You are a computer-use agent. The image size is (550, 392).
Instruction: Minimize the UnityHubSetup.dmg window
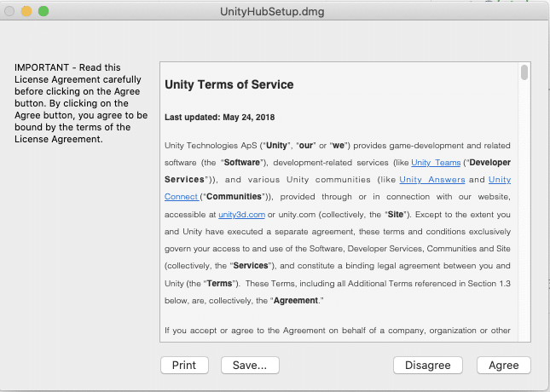pos(26,11)
